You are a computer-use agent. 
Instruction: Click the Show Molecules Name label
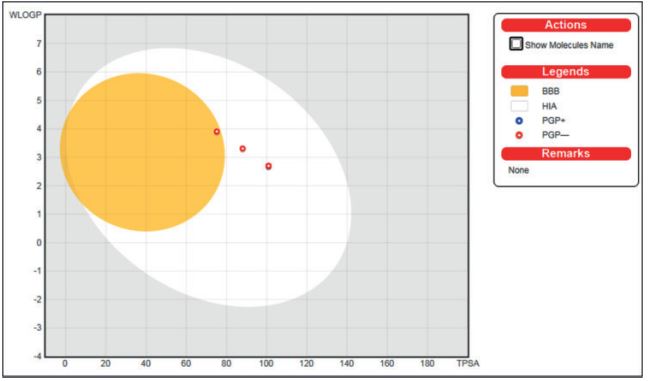(569, 45)
